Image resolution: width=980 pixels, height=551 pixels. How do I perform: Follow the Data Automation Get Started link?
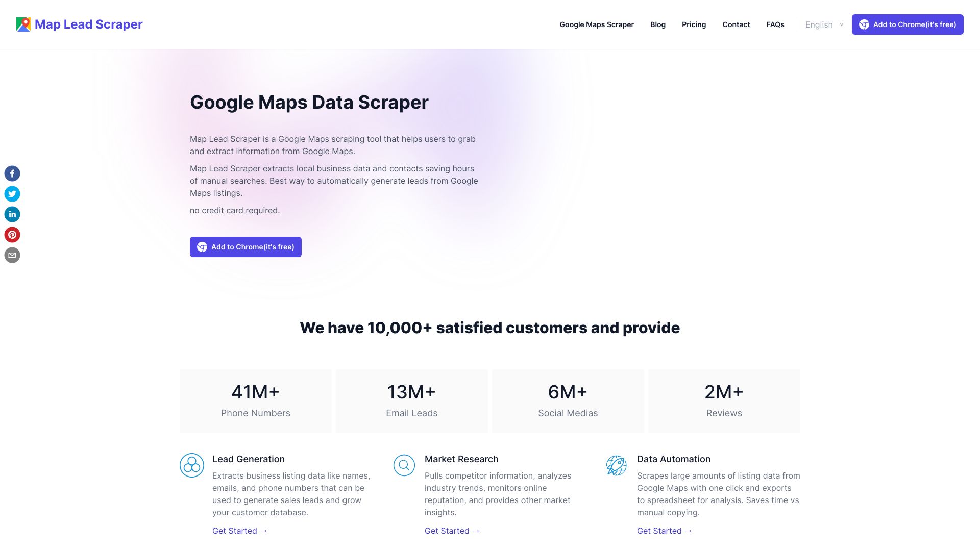click(x=665, y=530)
